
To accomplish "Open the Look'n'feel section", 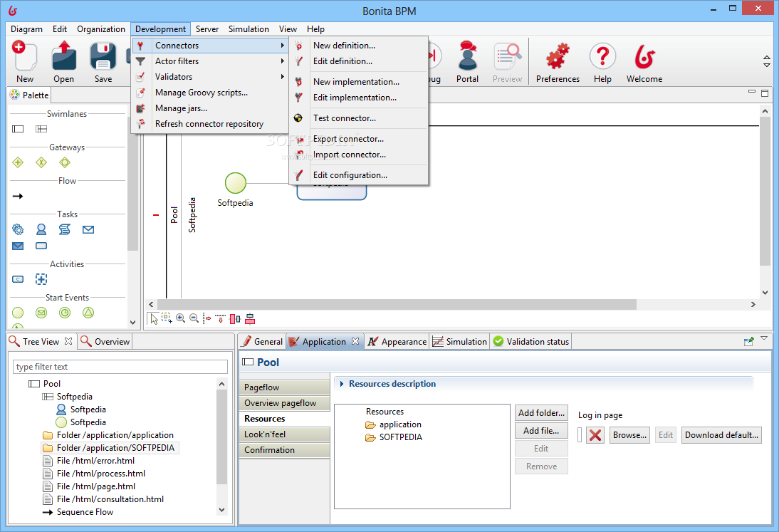I will pyautogui.click(x=285, y=434).
